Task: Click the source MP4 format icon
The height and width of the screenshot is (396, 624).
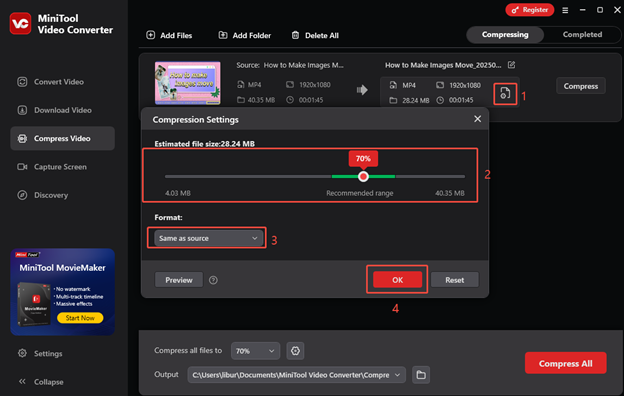Action: (x=241, y=85)
